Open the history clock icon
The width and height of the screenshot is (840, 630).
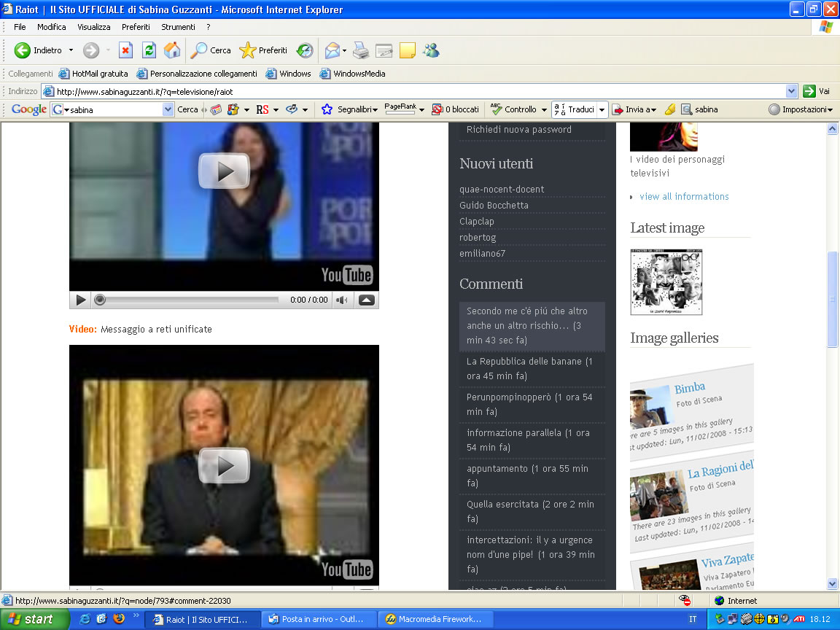tap(305, 50)
